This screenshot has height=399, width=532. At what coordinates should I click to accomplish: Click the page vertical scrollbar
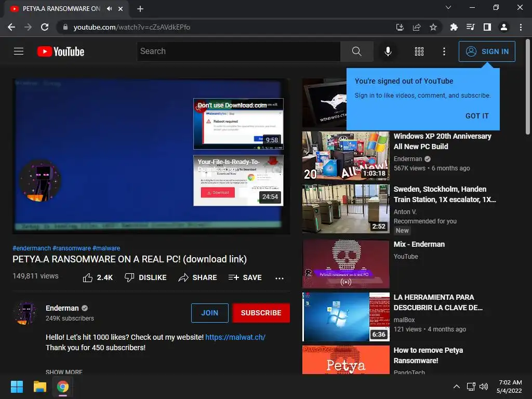click(x=528, y=87)
